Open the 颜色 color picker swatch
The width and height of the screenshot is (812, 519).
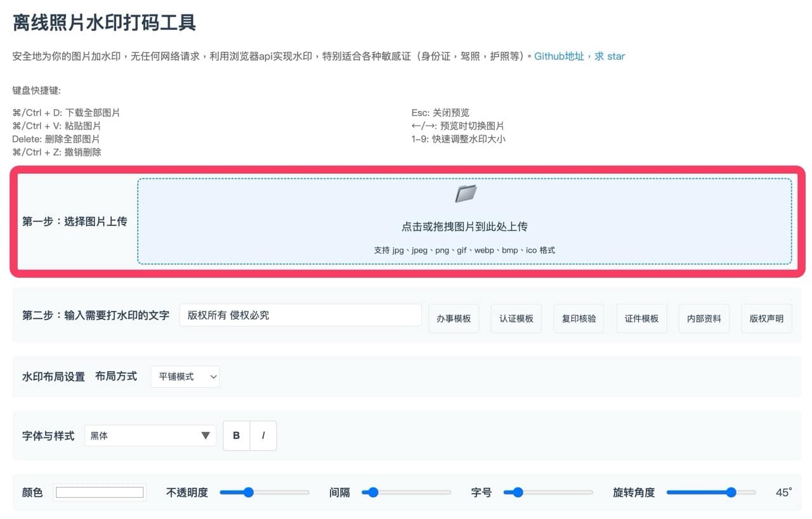pyautogui.click(x=100, y=492)
